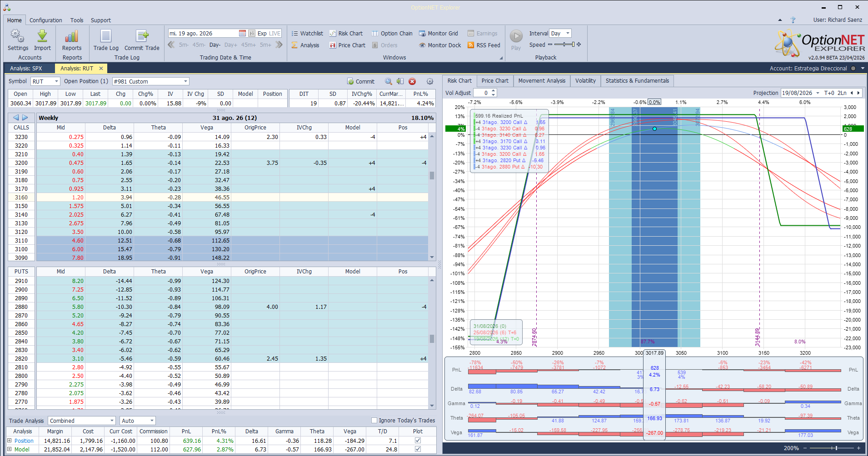The width and height of the screenshot is (868, 456).
Task: Increase playback speed with plus button
Action: [x=579, y=45]
